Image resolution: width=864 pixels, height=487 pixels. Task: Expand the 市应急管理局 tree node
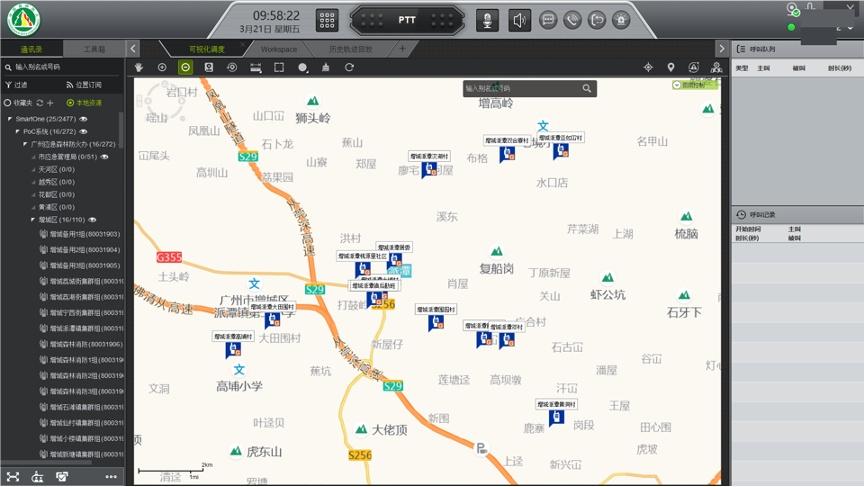coord(33,157)
